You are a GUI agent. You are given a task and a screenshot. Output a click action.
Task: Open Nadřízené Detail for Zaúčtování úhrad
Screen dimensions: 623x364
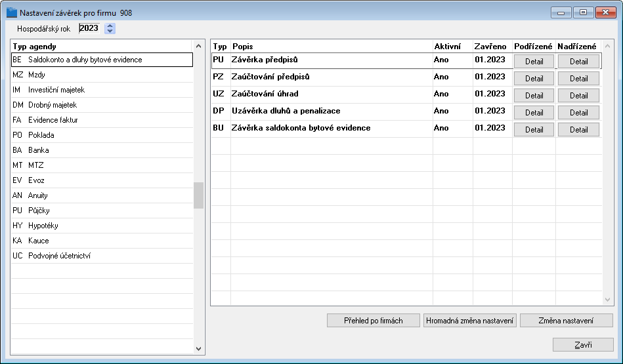pyautogui.click(x=578, y=96)
